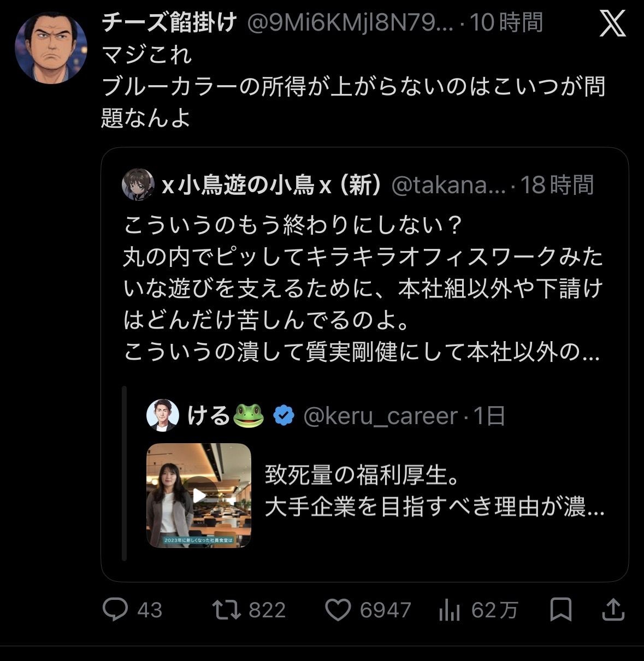Bookmark this post

pyautogui.click(x=561, y=610)
